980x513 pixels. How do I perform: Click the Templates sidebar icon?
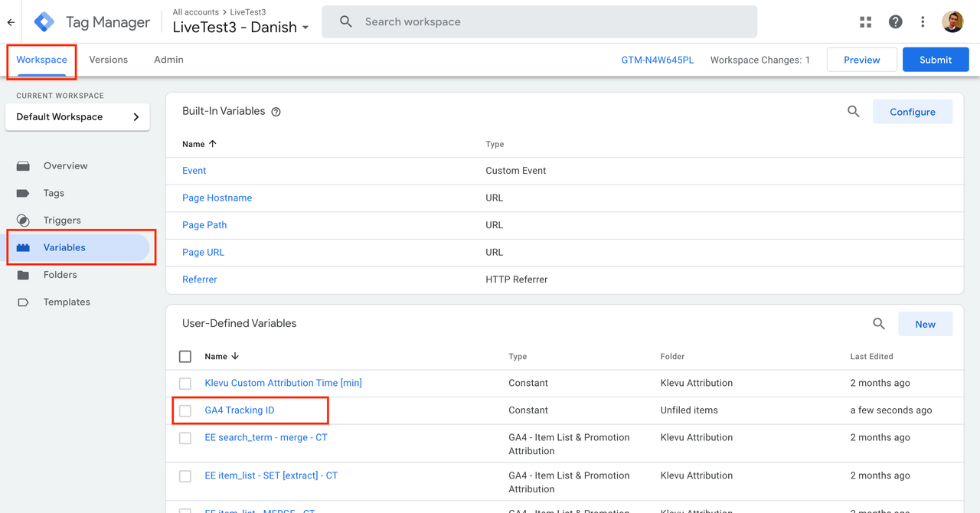coord(23,302)
